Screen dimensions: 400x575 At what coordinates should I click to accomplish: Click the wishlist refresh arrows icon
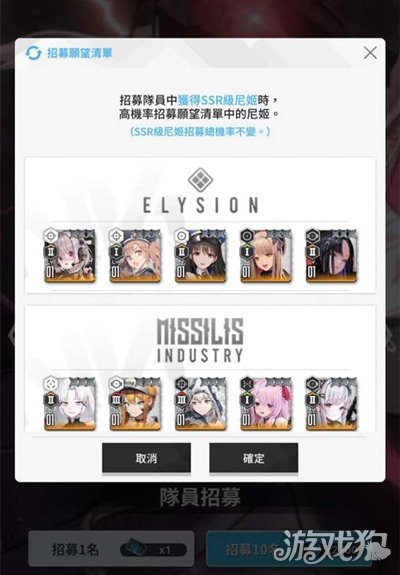33,53
